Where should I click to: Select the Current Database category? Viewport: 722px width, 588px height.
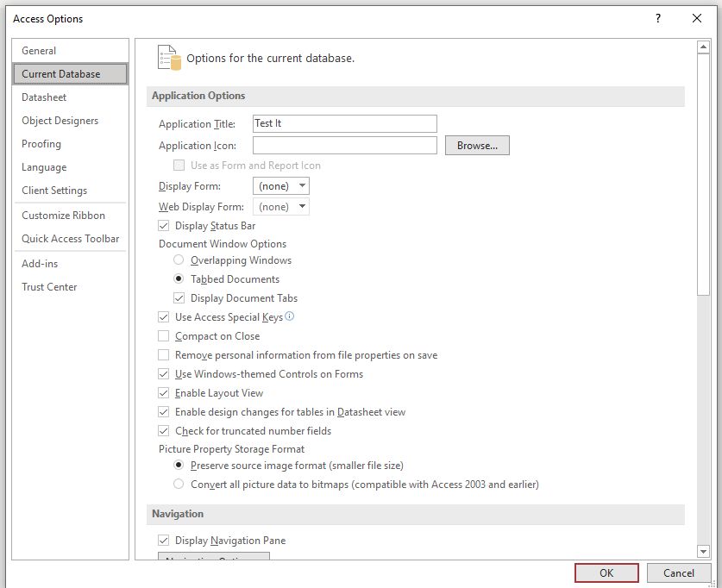tap(70, 73)
